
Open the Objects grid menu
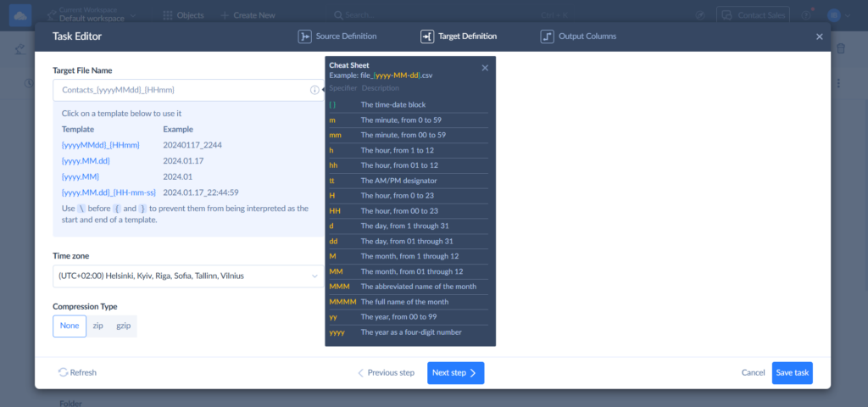point(183,15)
